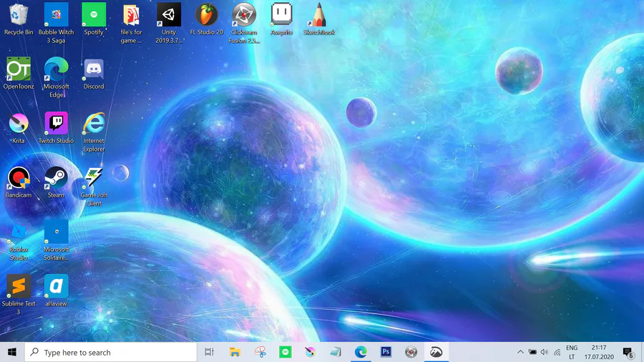This screenshot has height=362, width=644.
Task: Open File Explorer from the taskbar
Action: (235, 352)
